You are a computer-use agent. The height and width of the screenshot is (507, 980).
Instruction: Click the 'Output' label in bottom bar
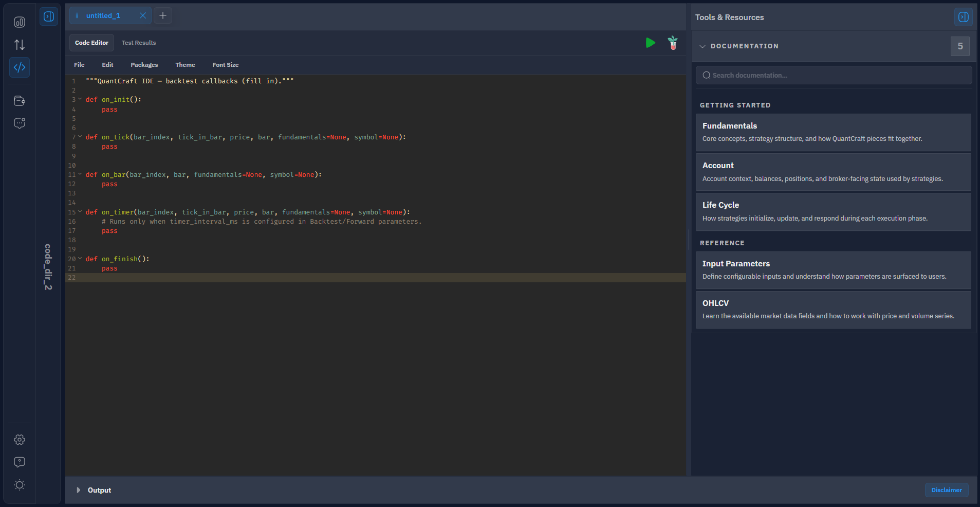coord(99,490)
